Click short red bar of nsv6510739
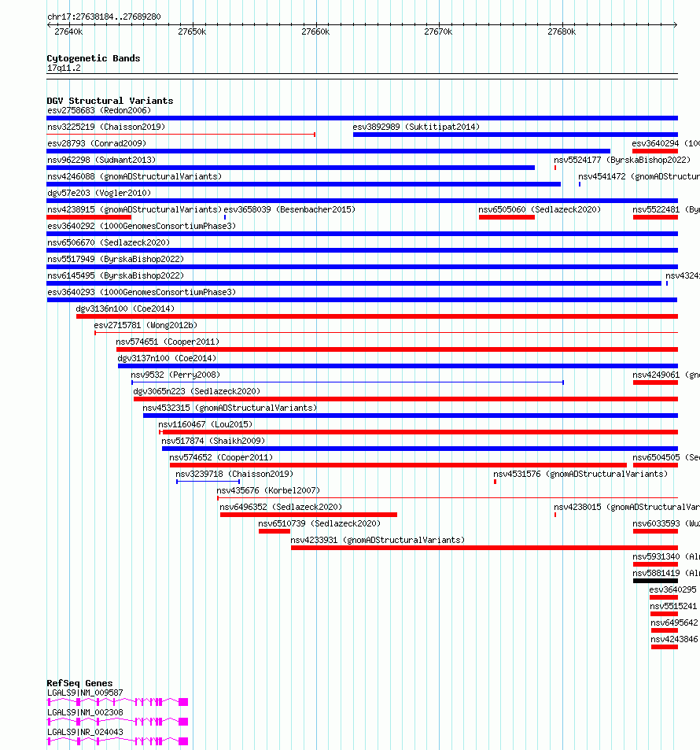Screen dimensions: 700x750 click(274, 531)
